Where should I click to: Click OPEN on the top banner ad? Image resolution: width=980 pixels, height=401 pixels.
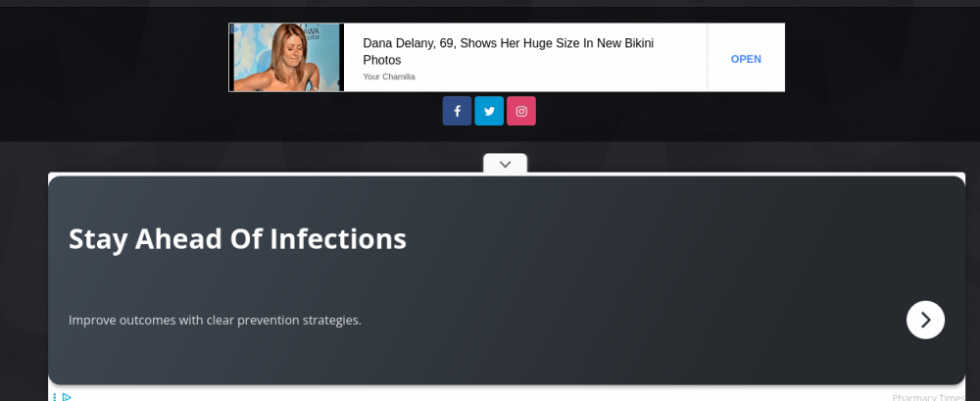coord(746,59)
